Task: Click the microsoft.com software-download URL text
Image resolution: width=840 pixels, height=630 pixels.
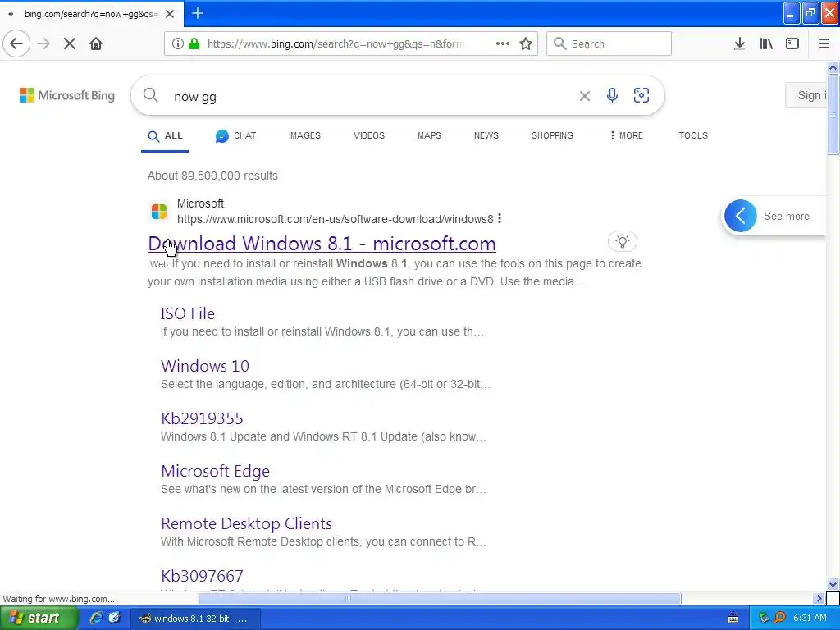Action: (336, 219)
